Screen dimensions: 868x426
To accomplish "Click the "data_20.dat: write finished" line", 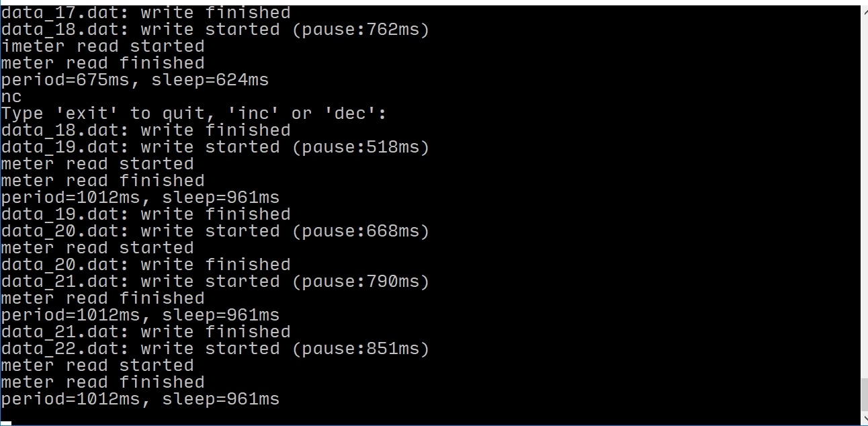I will click(x=146, y=265).
